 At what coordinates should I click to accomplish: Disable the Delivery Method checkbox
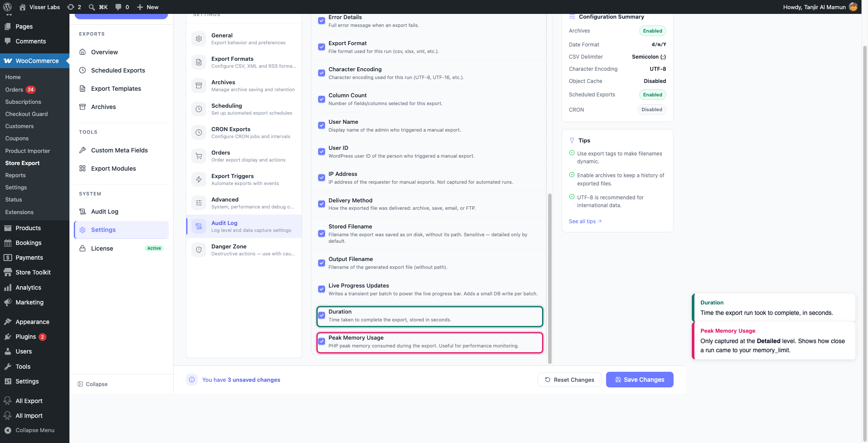coord(322,204)
